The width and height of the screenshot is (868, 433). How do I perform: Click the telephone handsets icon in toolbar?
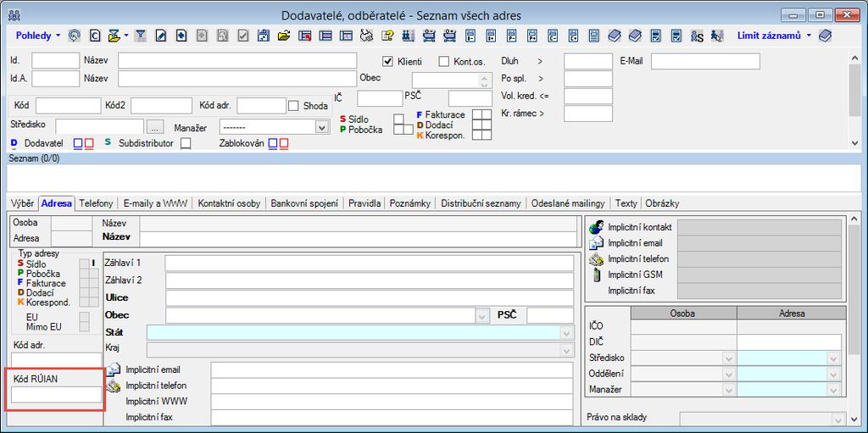366,36
